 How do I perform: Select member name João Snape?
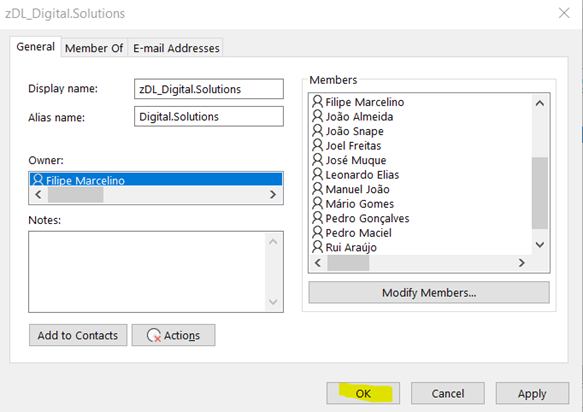click(x=354, y=131)
